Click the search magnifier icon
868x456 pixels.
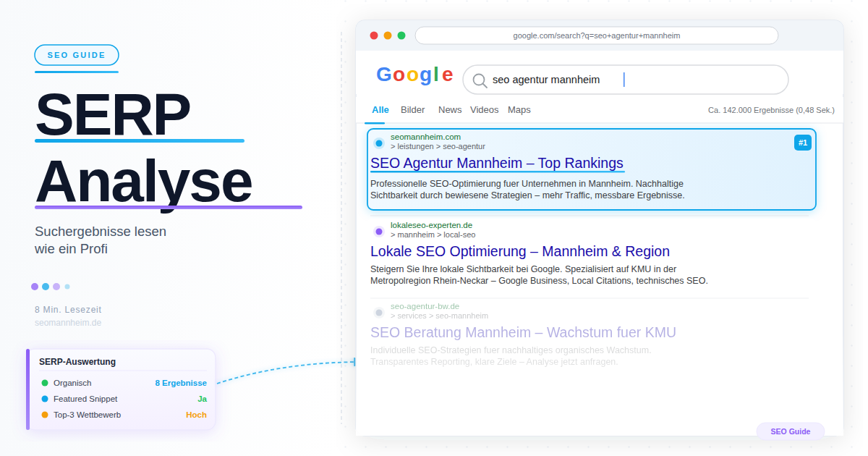coord(479,80)
